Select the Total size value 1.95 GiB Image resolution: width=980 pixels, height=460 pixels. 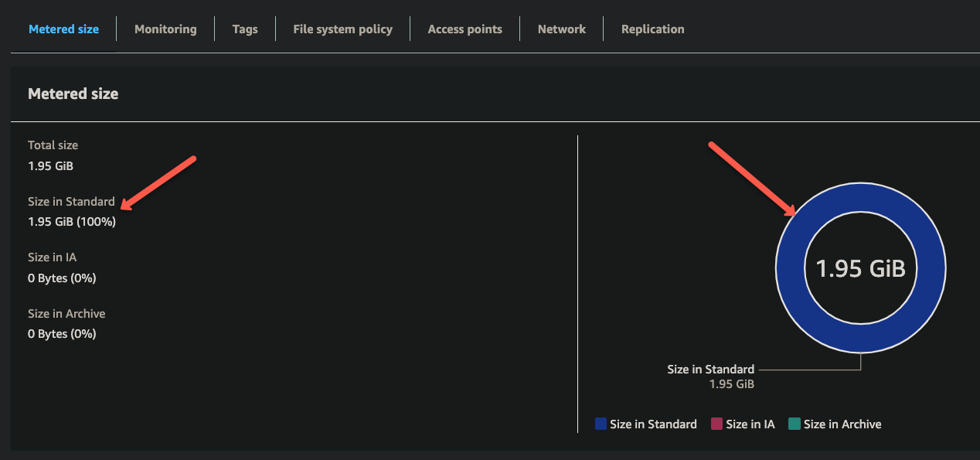[50, 165]
